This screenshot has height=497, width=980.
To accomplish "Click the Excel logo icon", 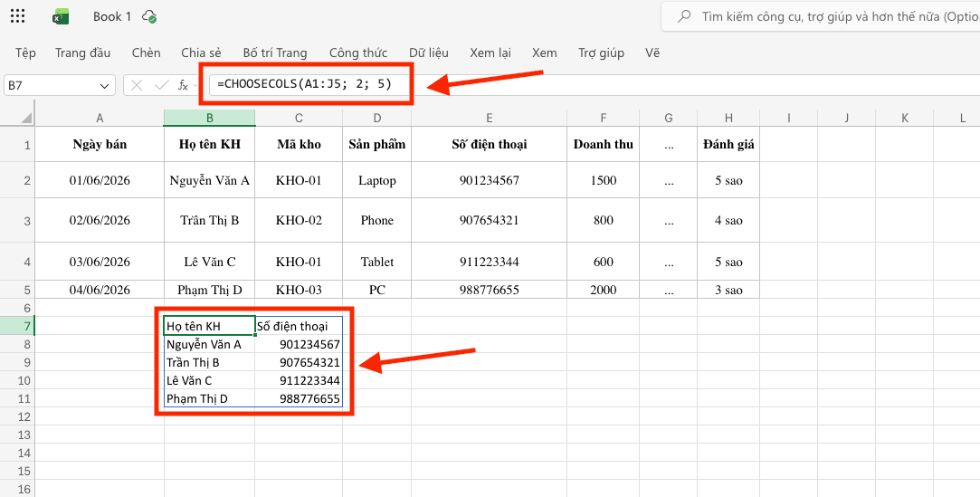I will pyautogui.click(x=60, y=17).
